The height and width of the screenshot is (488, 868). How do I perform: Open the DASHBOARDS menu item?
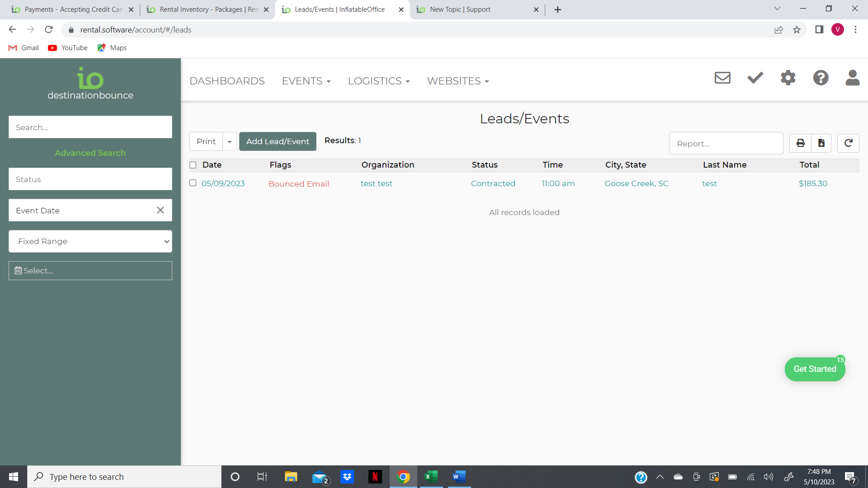click(227, 81)
